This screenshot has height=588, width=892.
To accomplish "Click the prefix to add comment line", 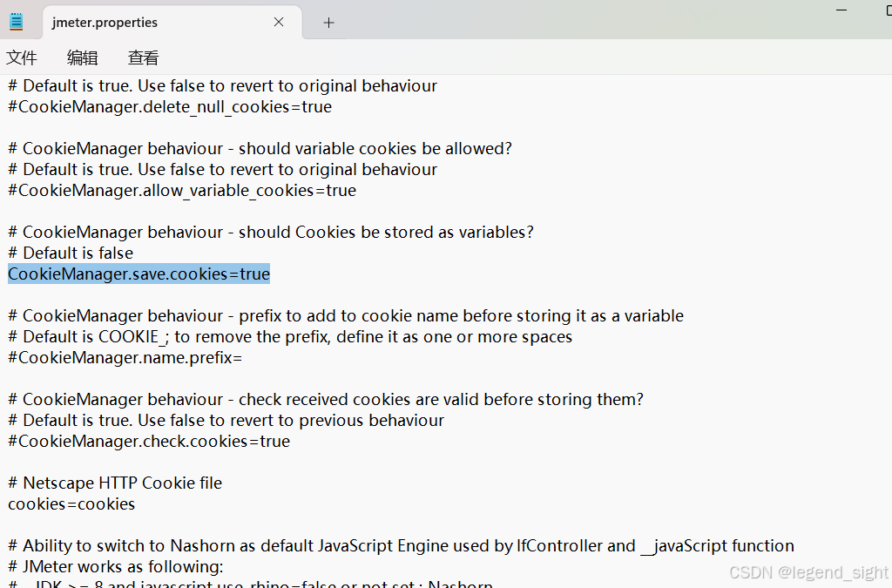I will click(345, 315).
